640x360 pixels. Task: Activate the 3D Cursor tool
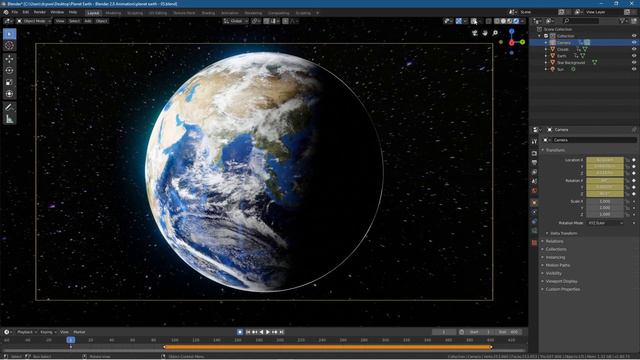[9, 45]
